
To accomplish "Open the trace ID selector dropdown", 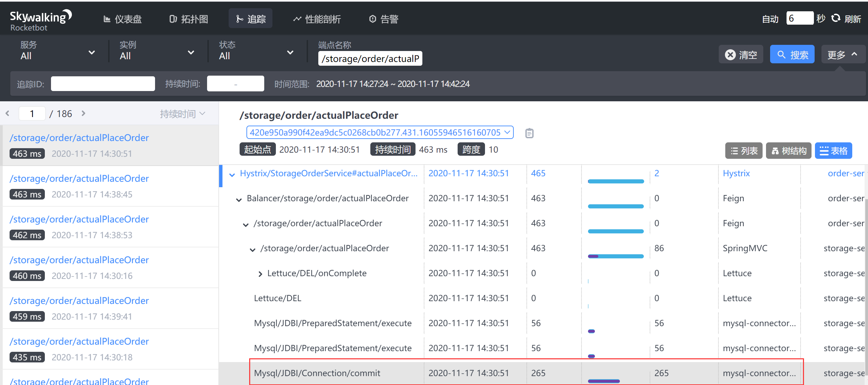I will [x=380, y=132].
